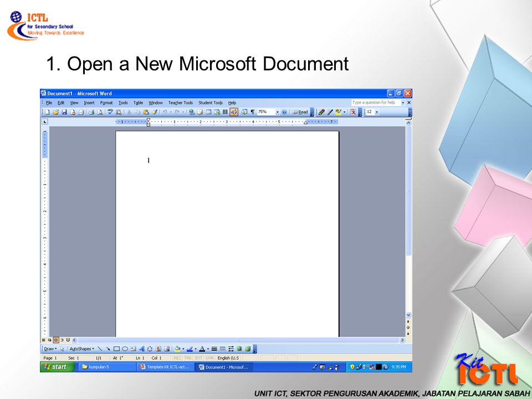
Task: Switch to Print Layout view button
Action: pyautogui.click(x=56, y=340)
